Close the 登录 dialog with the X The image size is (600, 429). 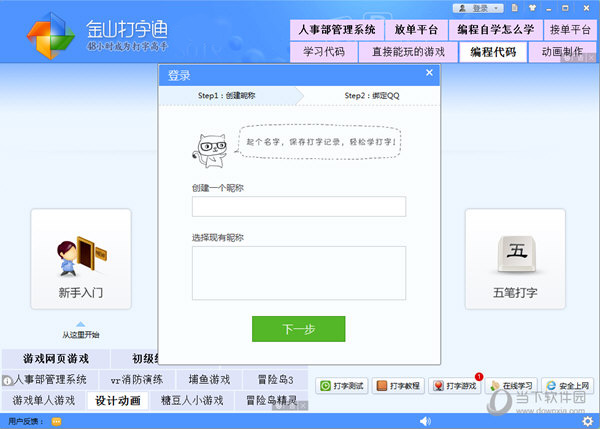pos(429,73)
